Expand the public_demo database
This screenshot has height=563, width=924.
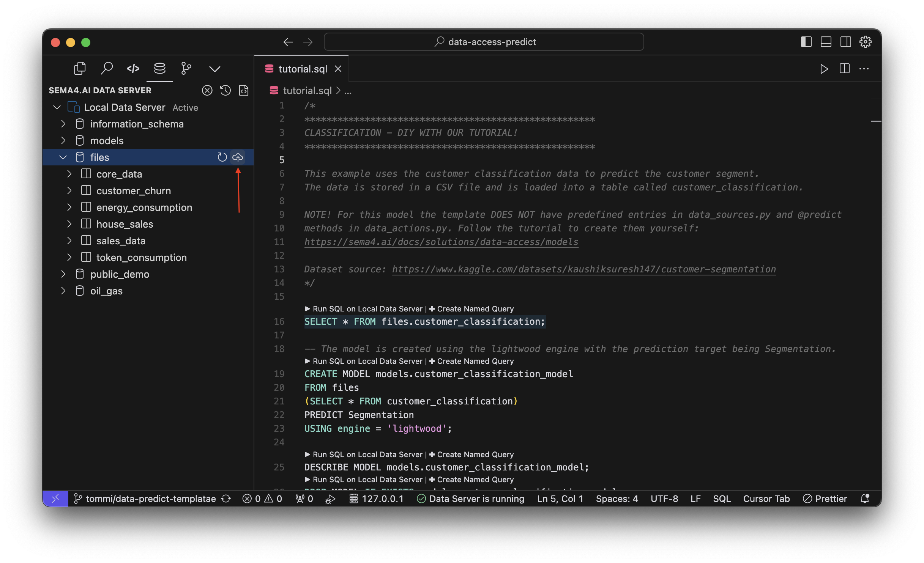(63, 274)
